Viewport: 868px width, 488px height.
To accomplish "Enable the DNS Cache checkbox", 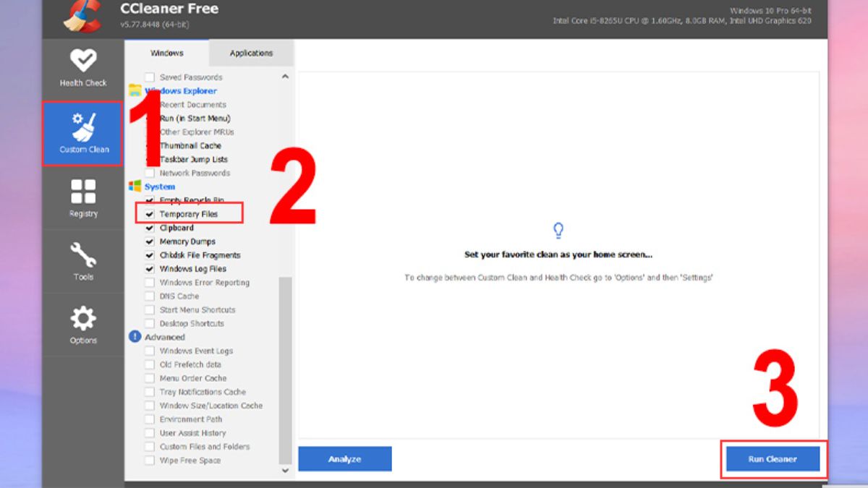I will tap(150, 296).
